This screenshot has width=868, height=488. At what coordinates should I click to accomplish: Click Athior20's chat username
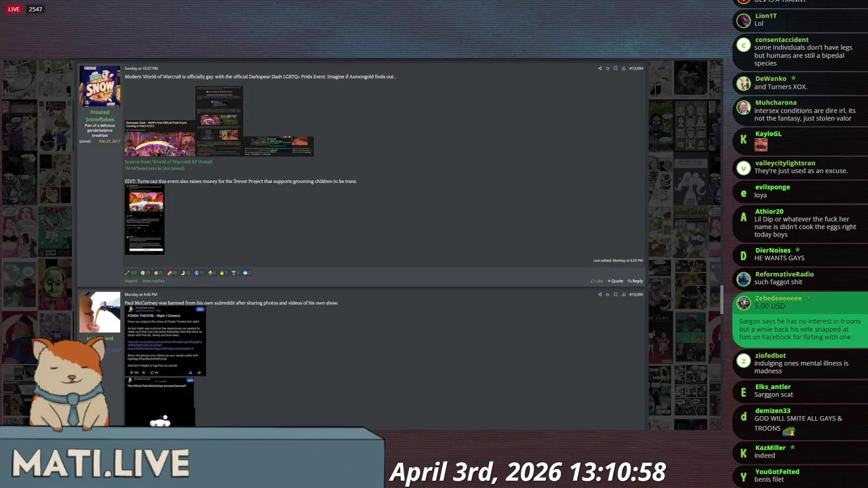point(769,211)
